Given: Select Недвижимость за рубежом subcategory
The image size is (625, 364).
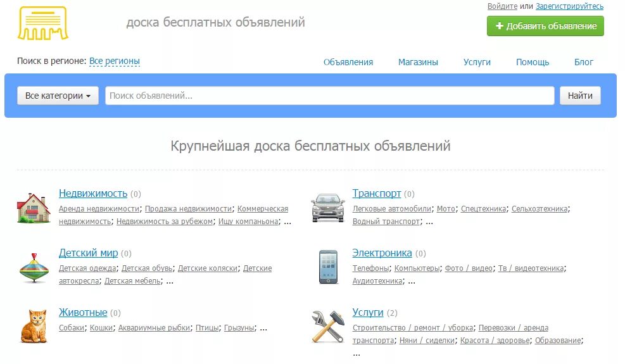Looking at the screenshot, I should tap(165, 222).
